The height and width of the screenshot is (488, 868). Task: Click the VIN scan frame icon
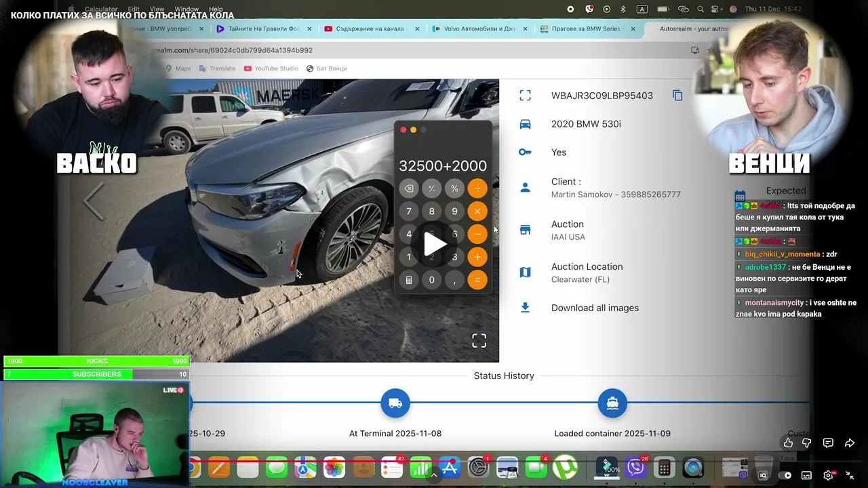(525, 96)
